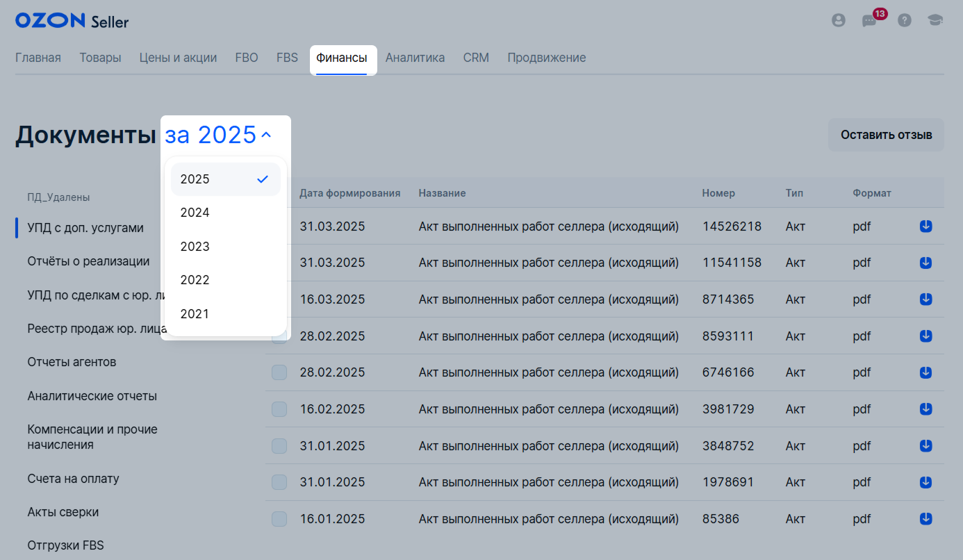Tick checkbox for document 3981729
This screenshot has width=963, height=560.
(x=279, y=409)
